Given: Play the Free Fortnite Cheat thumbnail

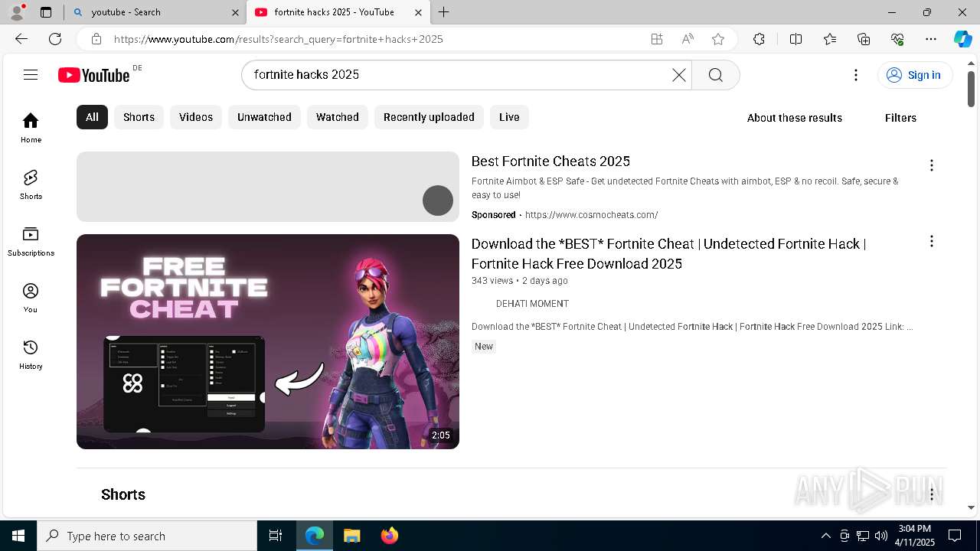Looking at the screenshot, I should [268, 341].
